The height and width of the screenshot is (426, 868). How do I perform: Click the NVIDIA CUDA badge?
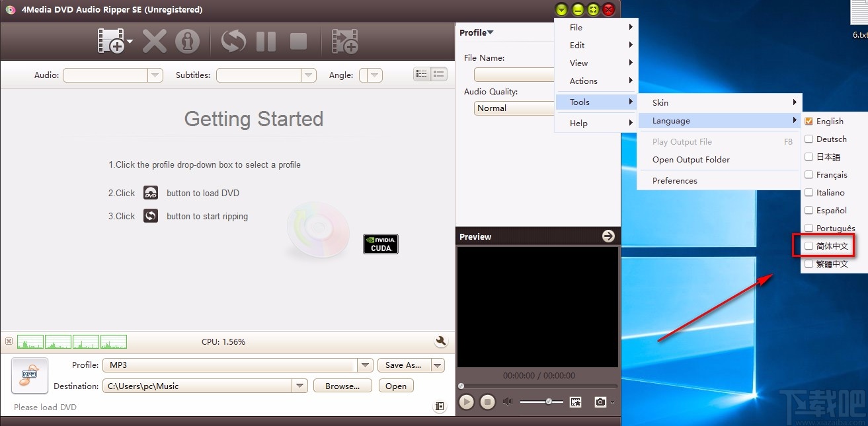tap(381, 244)
